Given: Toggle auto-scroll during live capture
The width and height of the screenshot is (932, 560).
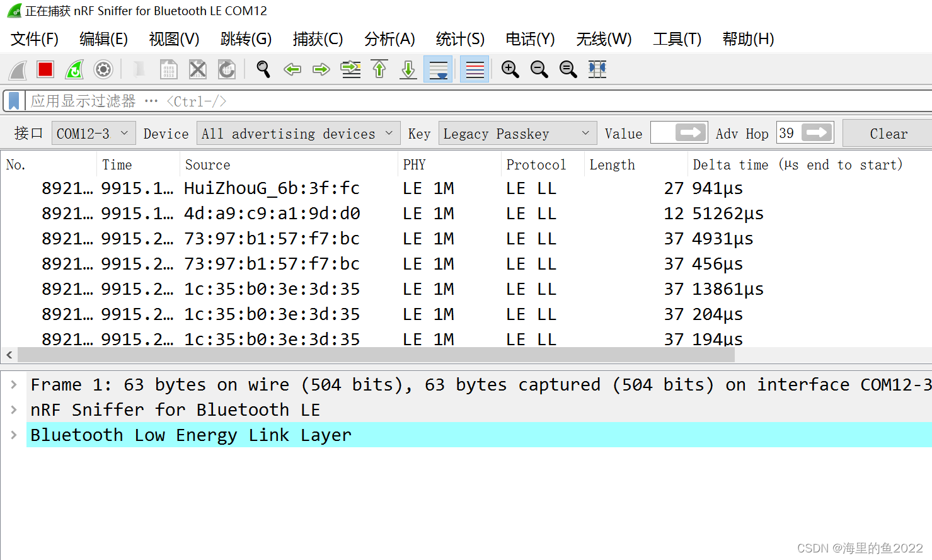Looking at the screenshot, I should tap(437, 69).
